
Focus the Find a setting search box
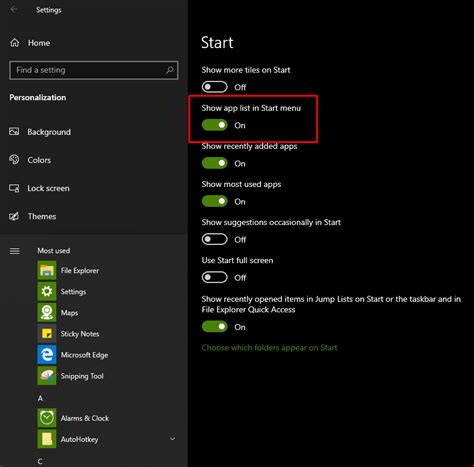(x=94, y=70)
